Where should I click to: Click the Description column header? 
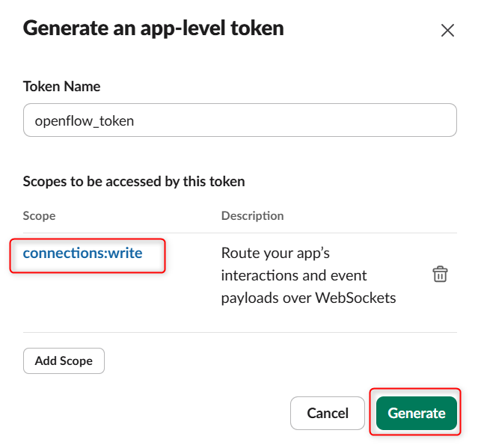pyautogui.click(x=252, y=215)
